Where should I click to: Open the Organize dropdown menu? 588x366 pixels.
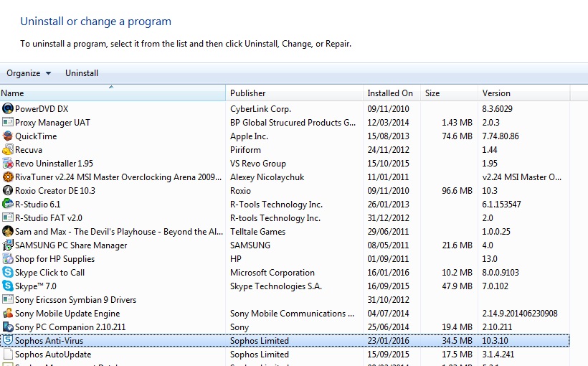tap(29, 73)
